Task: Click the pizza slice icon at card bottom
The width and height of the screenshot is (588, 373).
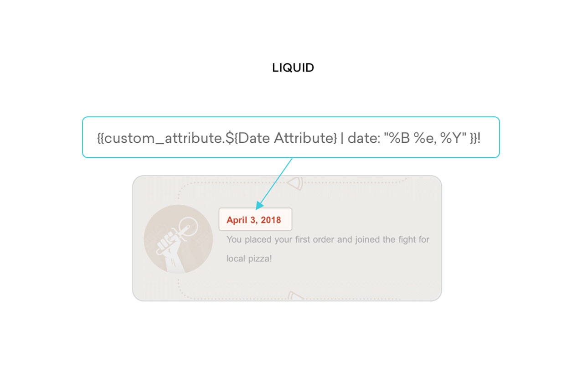Action: point(295,296)
